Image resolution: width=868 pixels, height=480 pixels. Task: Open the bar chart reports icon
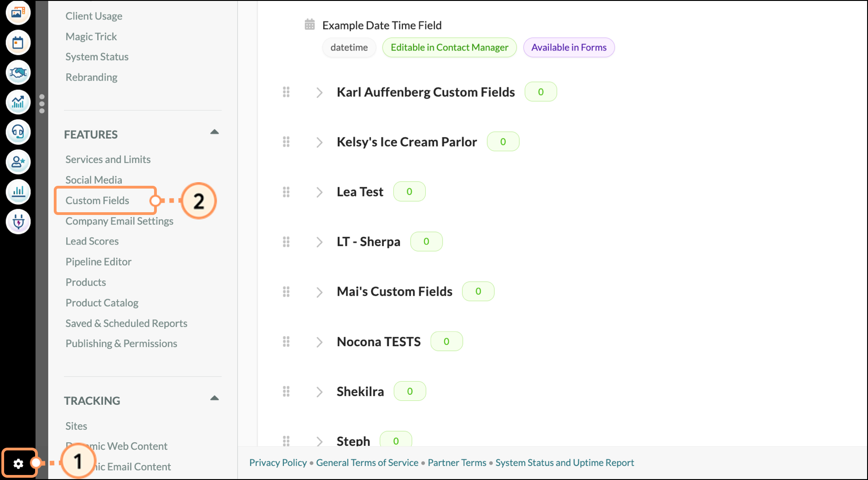coord(18,191)
